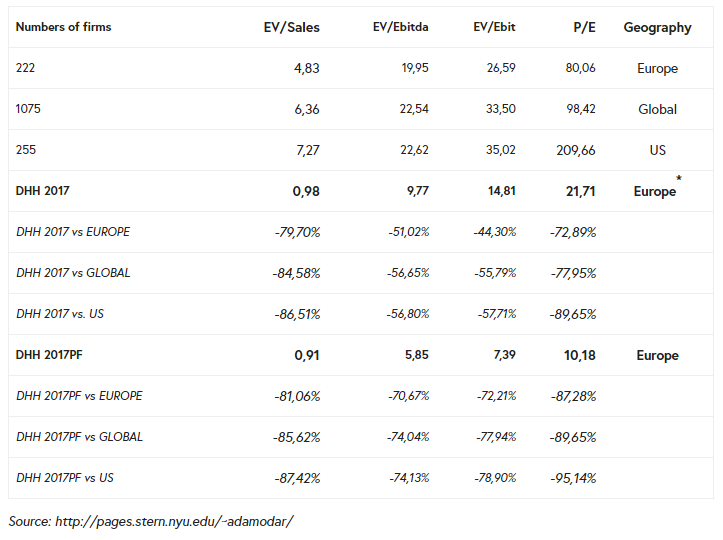Click the 'DHH 2017PF' bold row label

pyautogui.click(x=51, y=355)
